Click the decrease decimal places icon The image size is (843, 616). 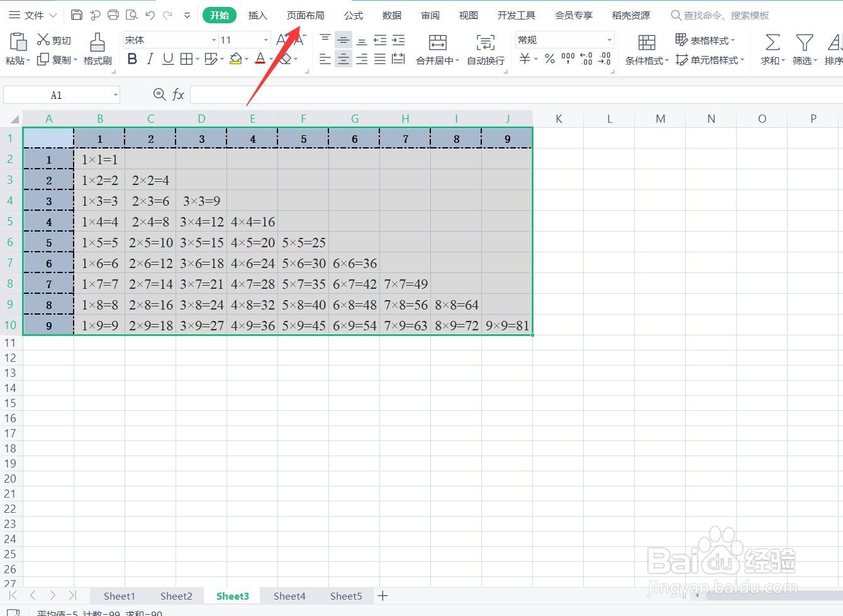coord(605,59)
